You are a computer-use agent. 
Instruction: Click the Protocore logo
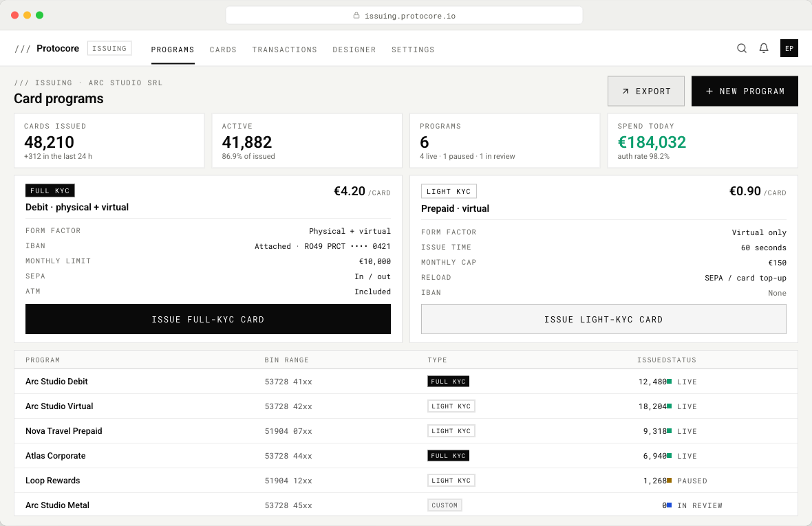click(47, 48)
